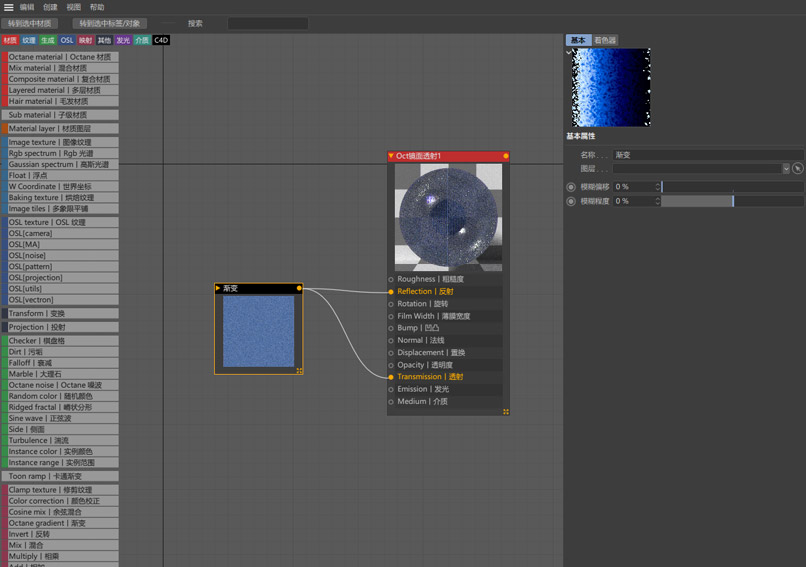The width and height of the screenshot is (806, 567).
Task: Click the Roughness input port
Action: point(391,280)
